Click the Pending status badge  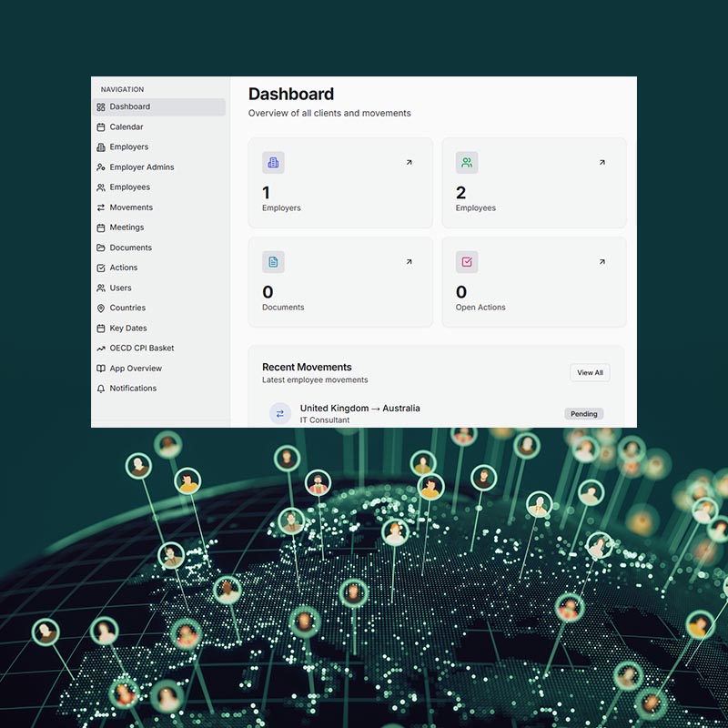583,414
